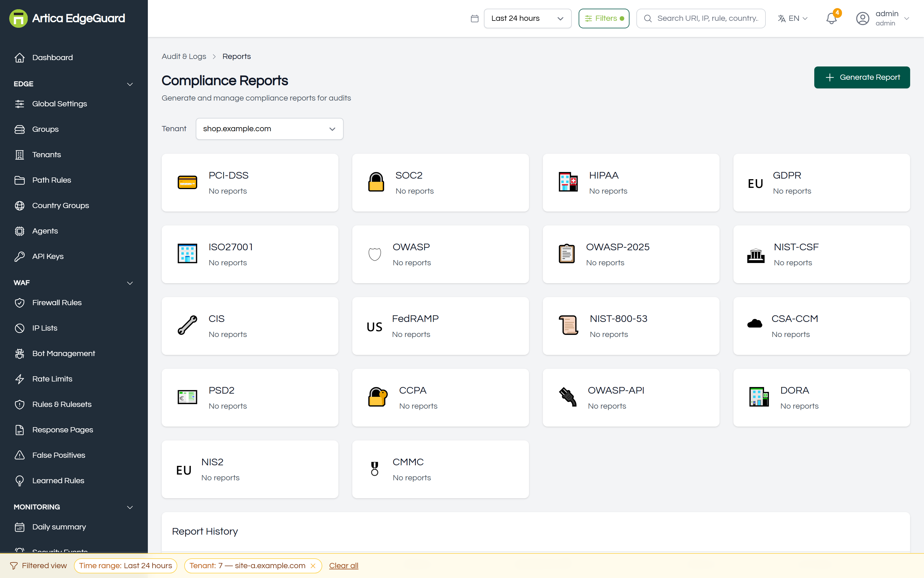Open the Last 24 hours dropdown
This screenshot has height=578, width=924.
(x=527, y=18)
